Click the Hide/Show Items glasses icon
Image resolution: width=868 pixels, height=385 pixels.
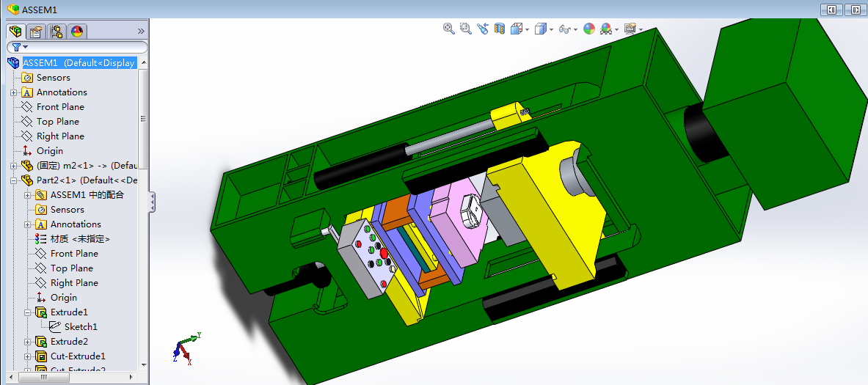click(x=565, y=29)
